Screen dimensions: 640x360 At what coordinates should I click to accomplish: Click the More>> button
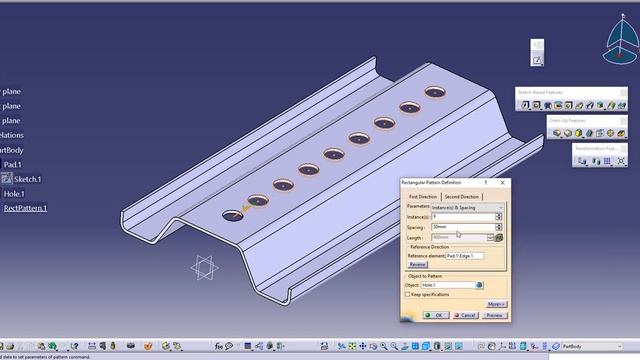pos(496,304)
